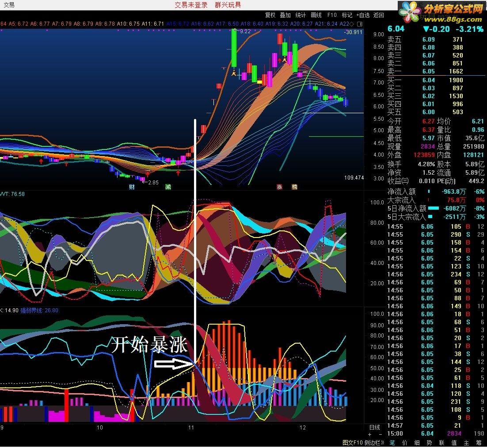Click the 9.22 high price label
This screenshot has width=487, height=448.
pyautogui.click(x=245, y=31)
